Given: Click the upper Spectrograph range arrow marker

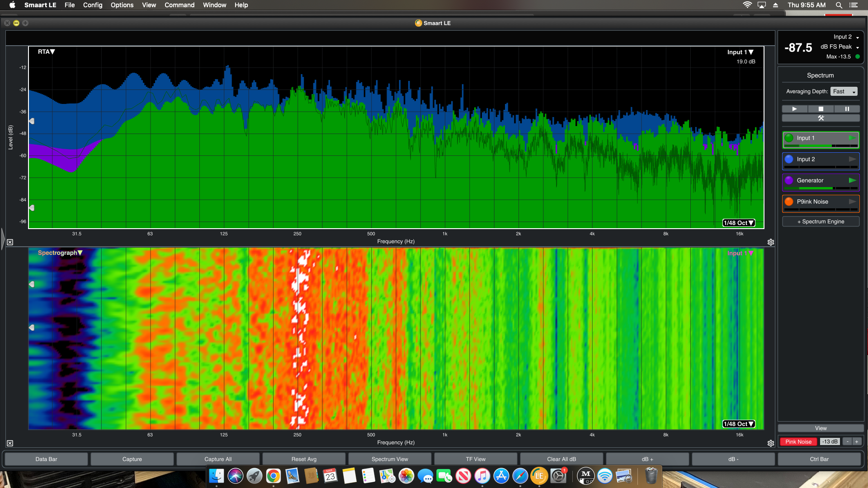Looking at the screenshot, I should (32, 284).
